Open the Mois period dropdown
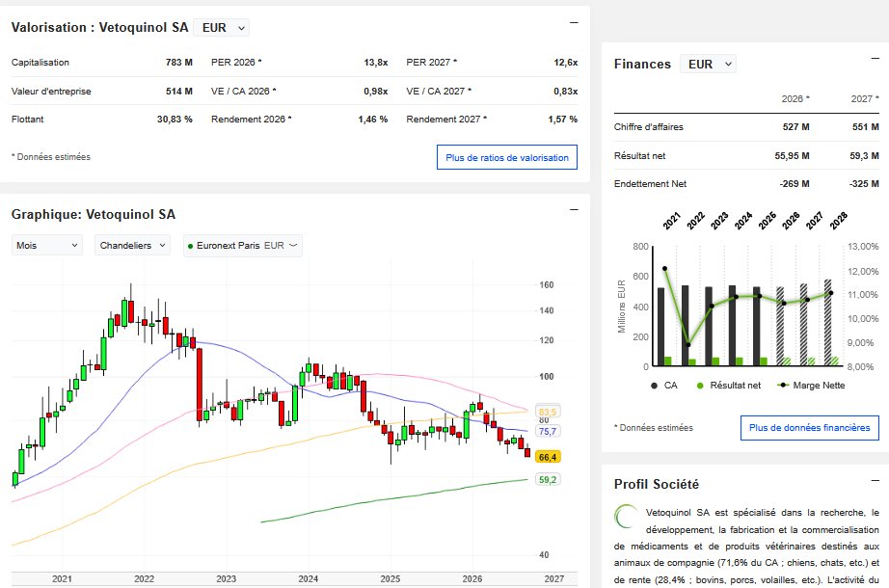 pyautogui.click(x=47, y=246)
